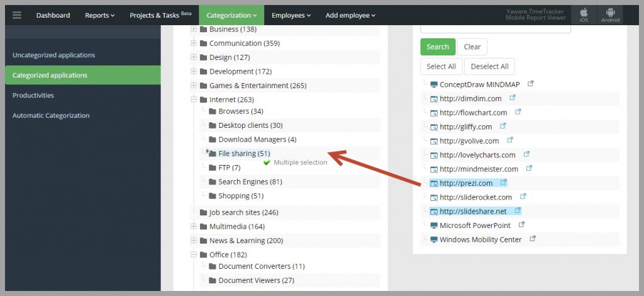Collapse the Internet category tree node
The image size is (644, 296).
coord(194,100)
